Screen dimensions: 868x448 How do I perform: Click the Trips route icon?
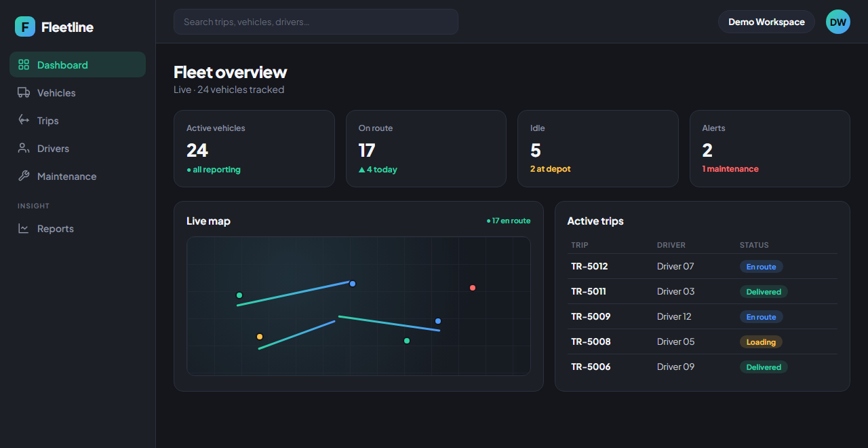(24, 120)
